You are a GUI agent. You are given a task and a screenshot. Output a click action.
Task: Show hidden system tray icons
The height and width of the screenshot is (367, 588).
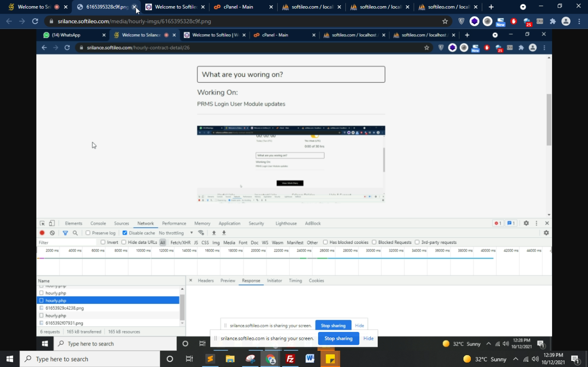click(x=515, y=359)
